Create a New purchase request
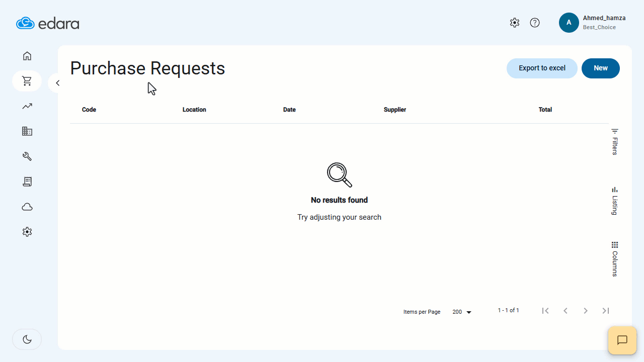644x362 pixels. (x=601, y=68)
